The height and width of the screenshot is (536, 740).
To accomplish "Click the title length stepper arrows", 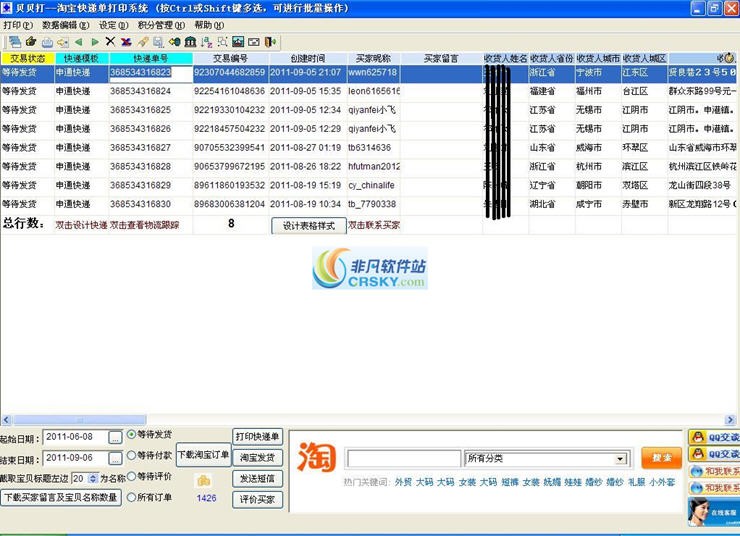I will tap(93, 478).
